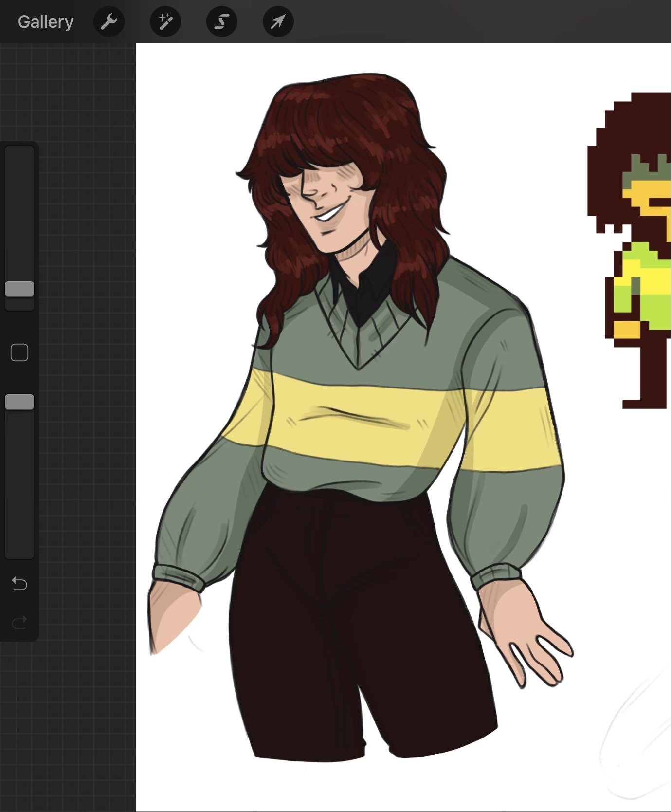The width and height of the screenshot is (671, 812).
Task: Undo the last stroke
Action: (x=19, y=583)
